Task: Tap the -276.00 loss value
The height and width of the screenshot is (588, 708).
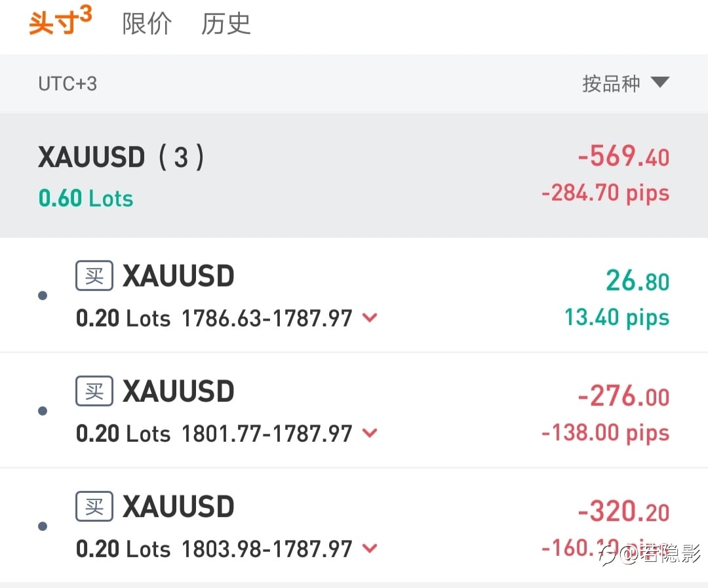Action: [x=623, y=396]
